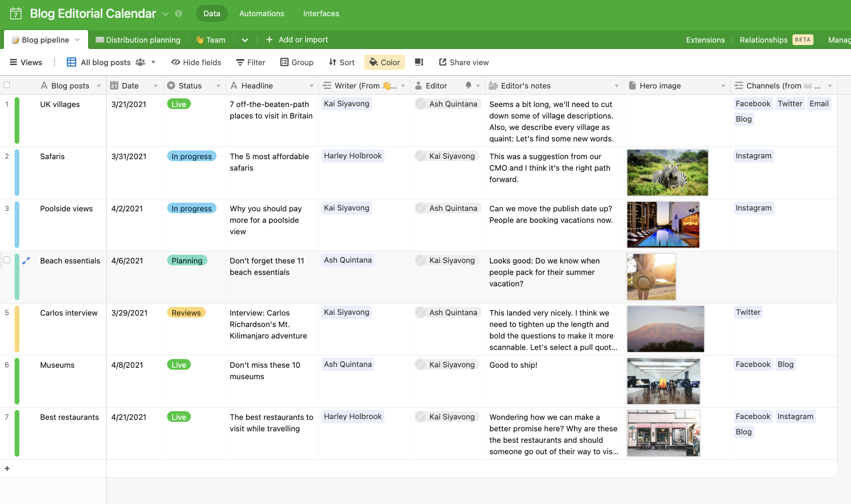
Task: Tick the Beach essentials row checkbox
Action: tap(7, 260)
